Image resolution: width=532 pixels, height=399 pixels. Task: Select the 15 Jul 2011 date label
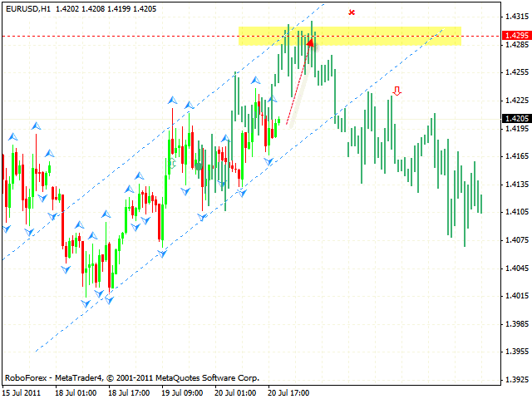coord(22,392)
